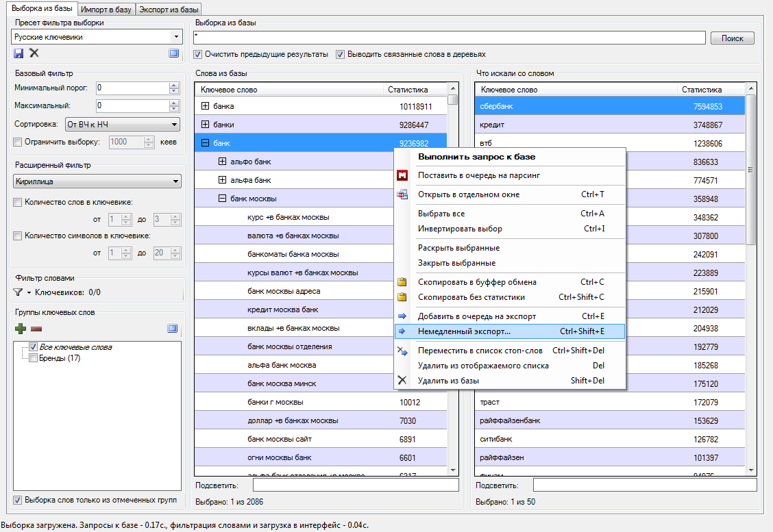Toggle Выборка слов только из отмеченных групп
This screenshot has height=532, width=773.
(x=18, y=500)
